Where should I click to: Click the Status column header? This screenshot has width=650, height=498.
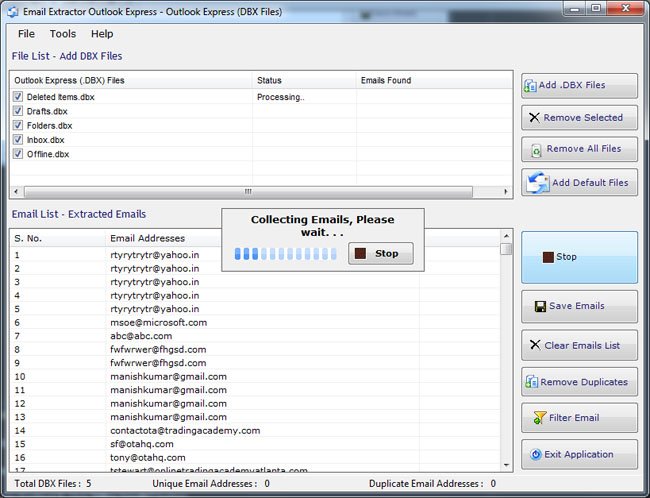[x=304, y=80]
